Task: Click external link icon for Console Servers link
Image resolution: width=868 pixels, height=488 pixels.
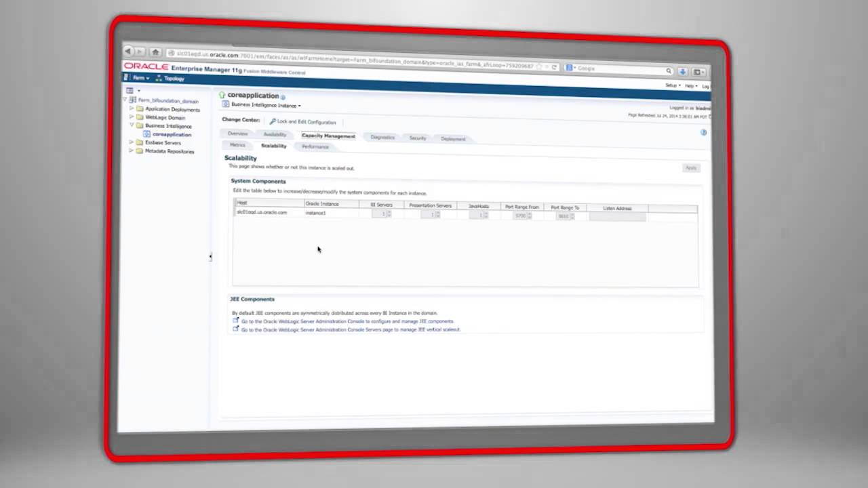Action: (235, 328)
